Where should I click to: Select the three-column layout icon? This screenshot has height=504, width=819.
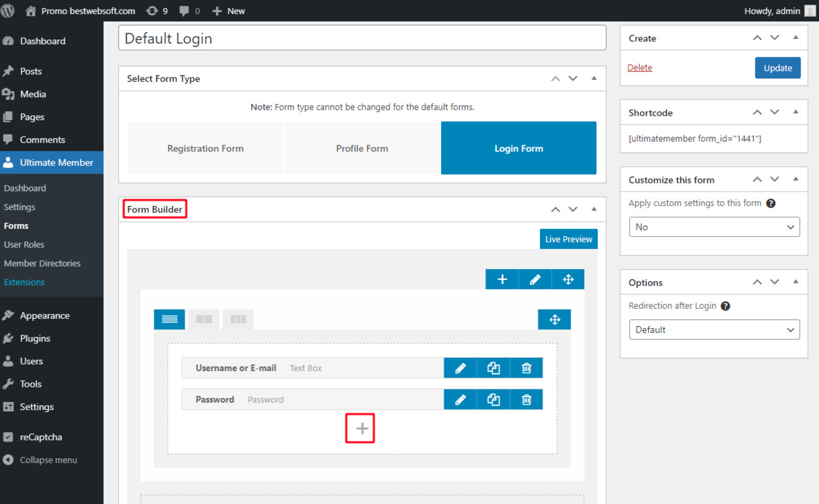[238, 319]
